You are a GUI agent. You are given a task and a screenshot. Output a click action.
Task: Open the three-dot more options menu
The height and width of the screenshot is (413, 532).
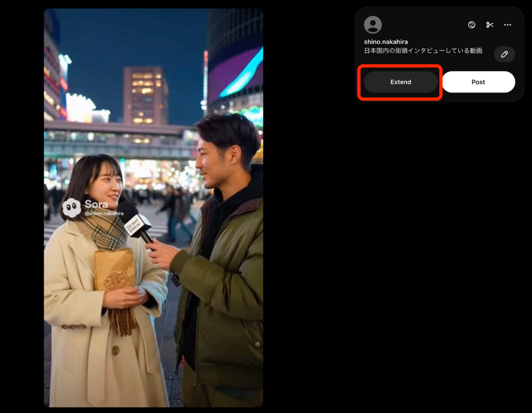pyautogui.click(x=508, y=25)
